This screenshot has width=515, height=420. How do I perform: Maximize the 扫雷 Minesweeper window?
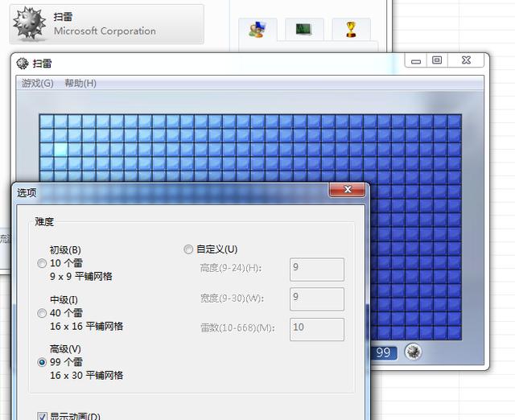[437, 61]
